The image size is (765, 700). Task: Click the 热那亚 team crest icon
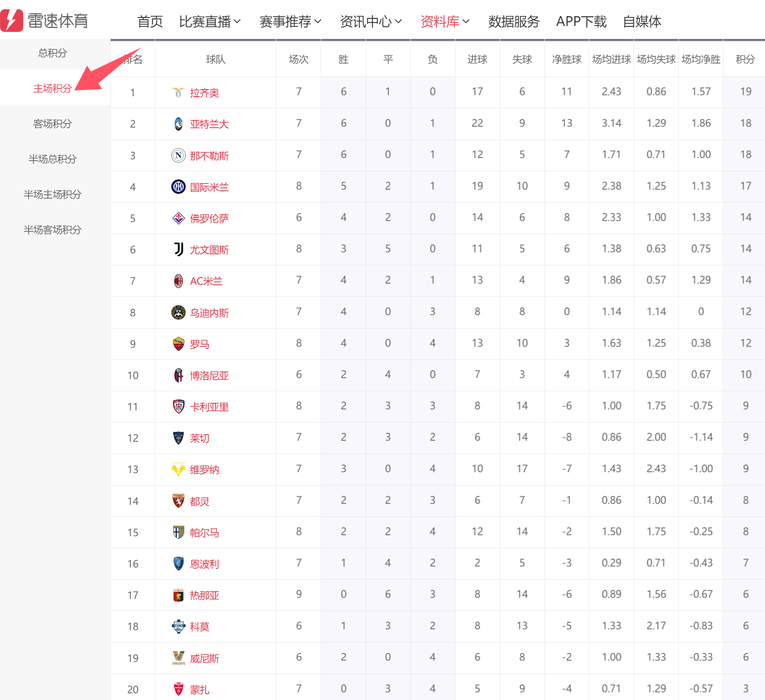coord(178,595)
